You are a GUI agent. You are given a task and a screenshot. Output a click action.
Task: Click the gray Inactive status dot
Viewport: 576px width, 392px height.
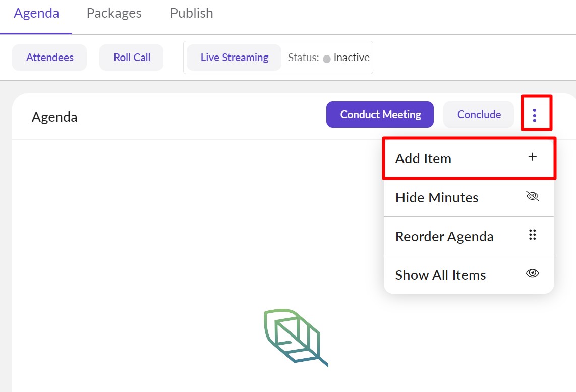[x=327, y=59]
